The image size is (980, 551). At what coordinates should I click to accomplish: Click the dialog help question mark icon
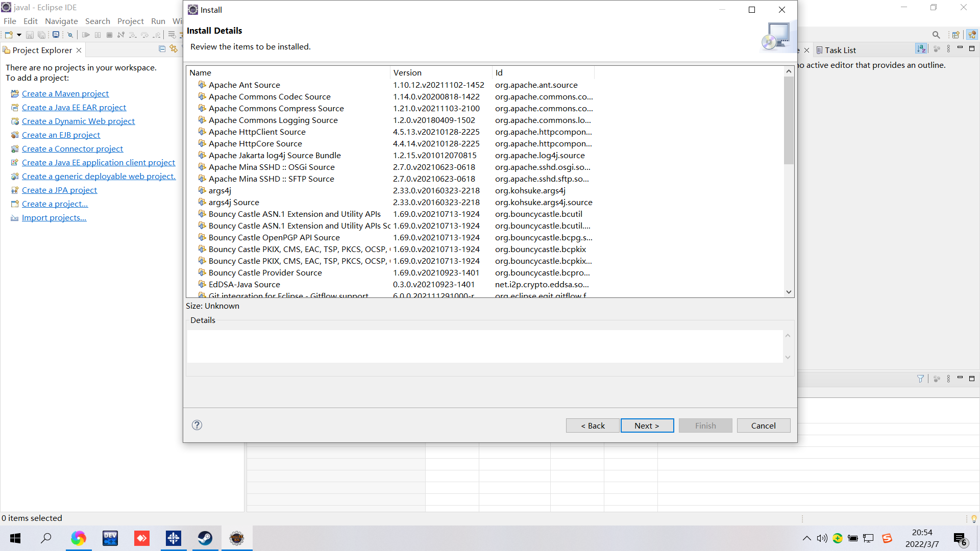point(197,425)
